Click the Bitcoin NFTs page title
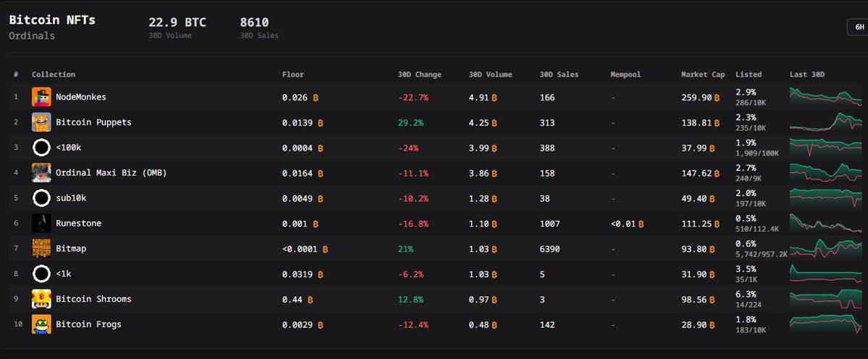This screenshot has height=359, width=868. pyautogui.click(x=52, y=20)
